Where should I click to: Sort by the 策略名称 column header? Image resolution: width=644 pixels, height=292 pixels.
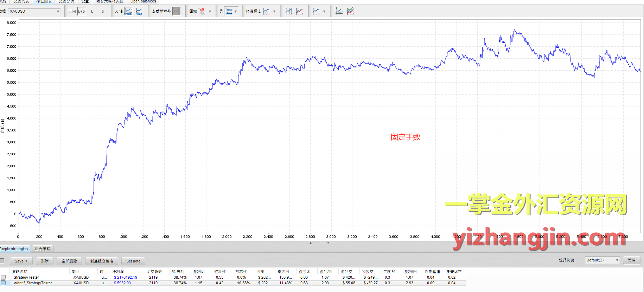pyautogui.click(x=40, y=272)
